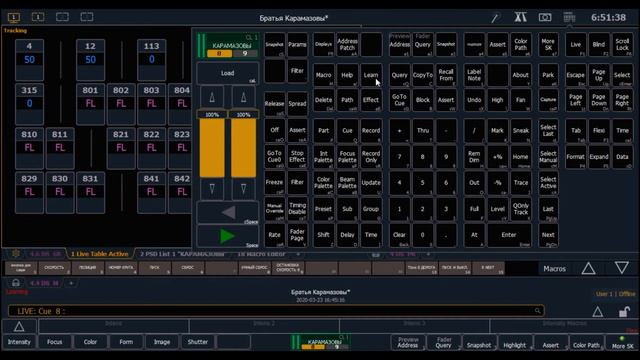Toggle Live mode key
Screen dimensions: 640x360
(x=576, y=44)
